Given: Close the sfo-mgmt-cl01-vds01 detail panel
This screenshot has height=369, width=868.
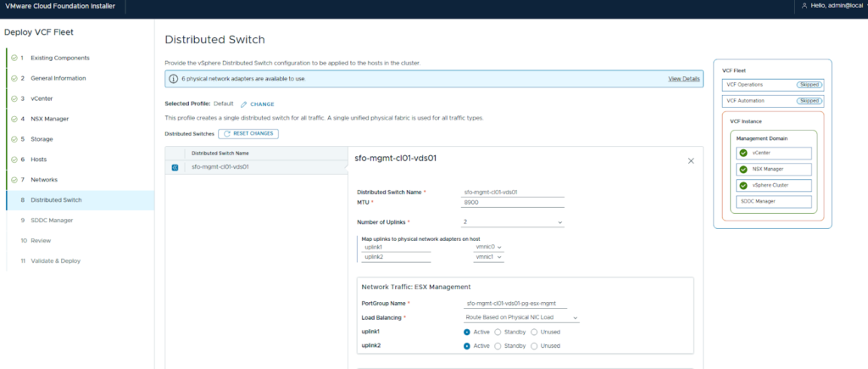Looking at the screenshot, I should [x=690, y=160].
